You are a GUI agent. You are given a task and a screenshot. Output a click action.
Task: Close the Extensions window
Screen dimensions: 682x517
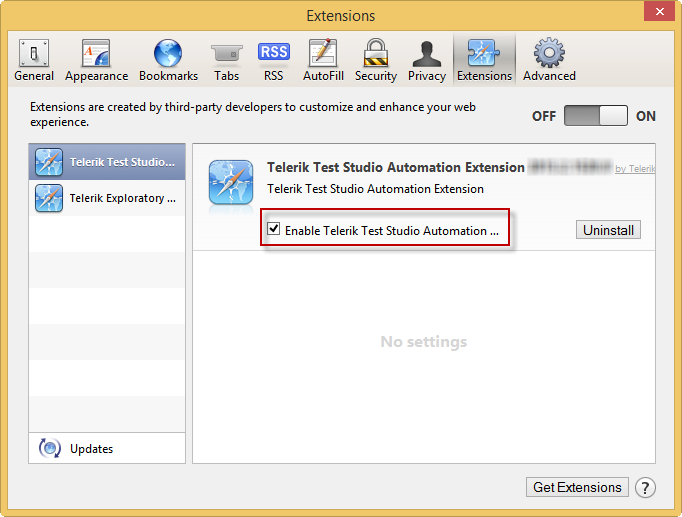[657, 14]
